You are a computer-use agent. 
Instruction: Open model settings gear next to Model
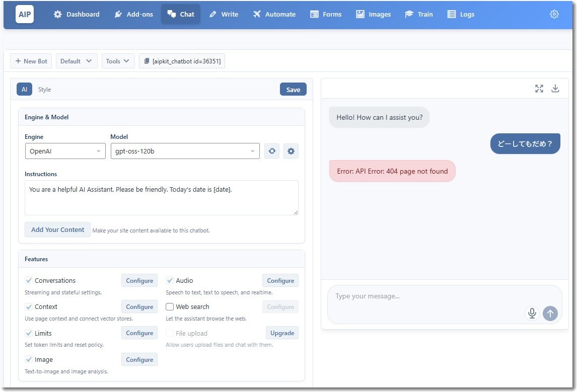click(x=291, y=151)
